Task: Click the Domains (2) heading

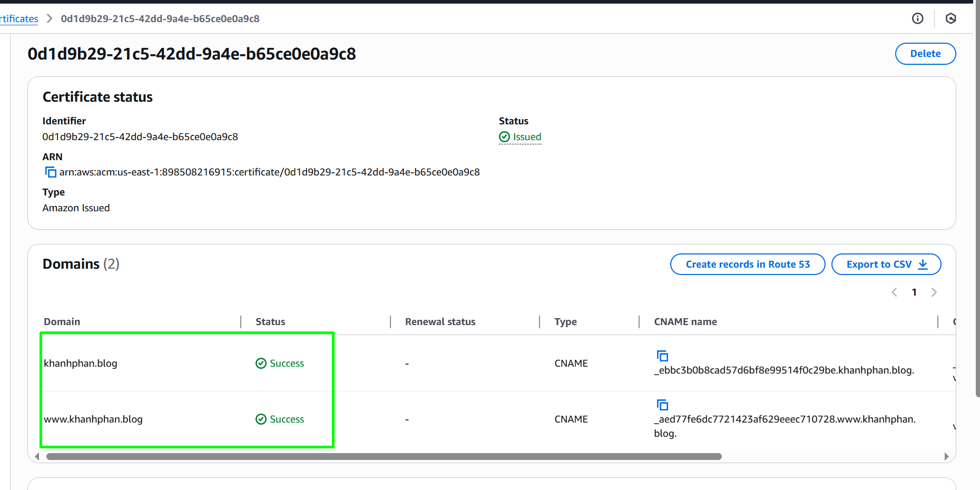Action: [x=81, y=264]
